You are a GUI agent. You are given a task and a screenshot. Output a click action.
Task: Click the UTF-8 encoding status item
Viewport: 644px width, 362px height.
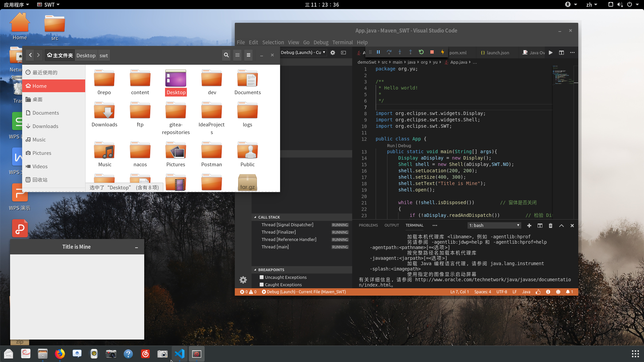[502, 292]
